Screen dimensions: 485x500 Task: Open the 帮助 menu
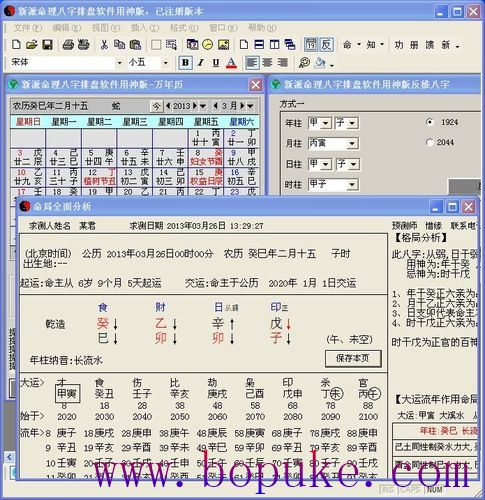coord(262,28)
